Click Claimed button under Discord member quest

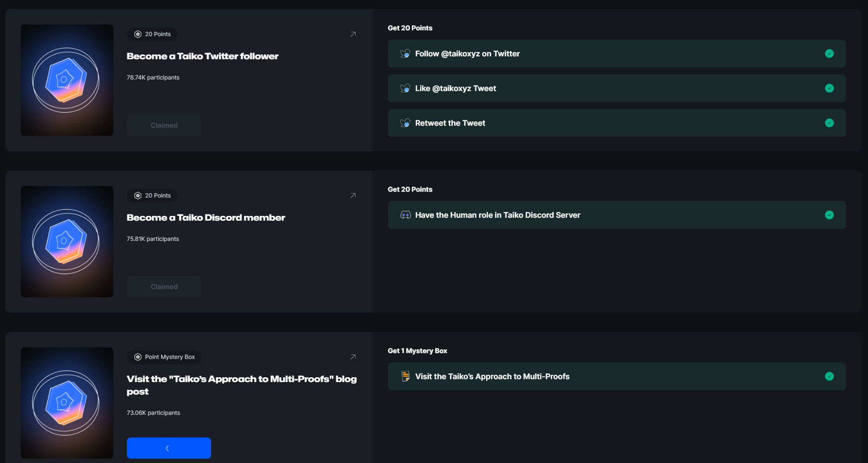coord(164,287)
